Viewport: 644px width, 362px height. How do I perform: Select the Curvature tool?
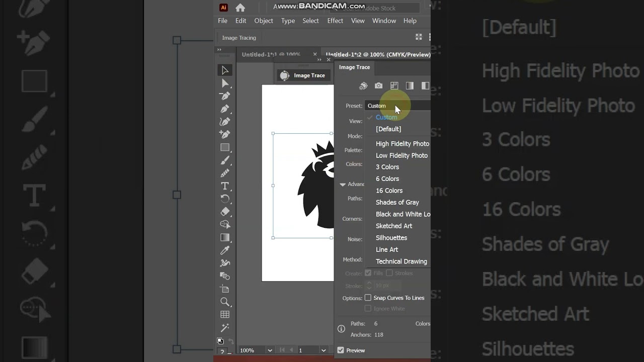tap(225, 122)
